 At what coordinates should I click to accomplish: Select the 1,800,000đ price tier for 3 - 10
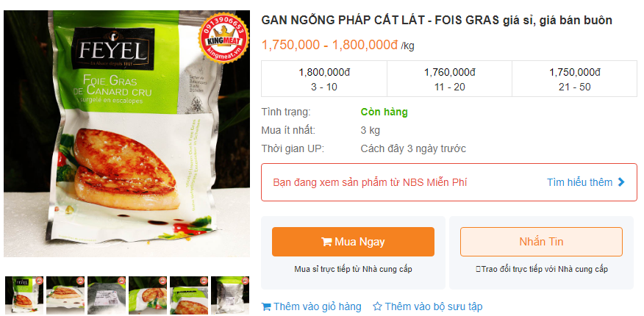click(324, 79)
